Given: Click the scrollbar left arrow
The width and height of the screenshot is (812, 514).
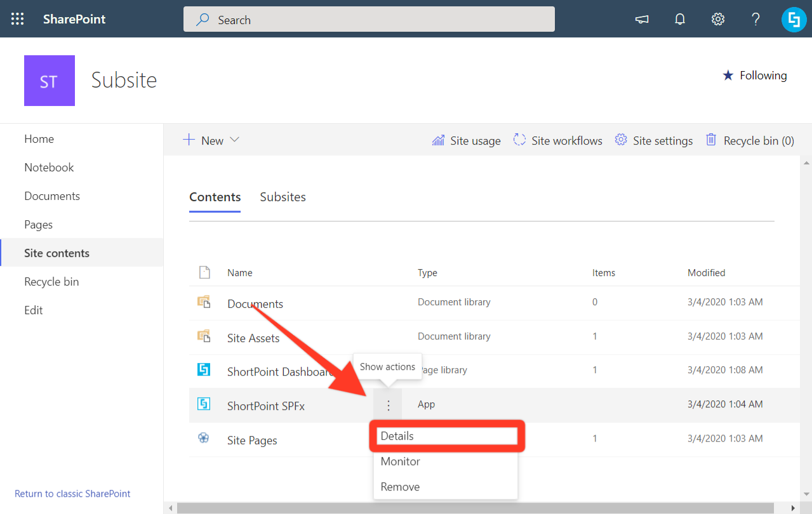Looking at the screenshot, I should point(170,508).
